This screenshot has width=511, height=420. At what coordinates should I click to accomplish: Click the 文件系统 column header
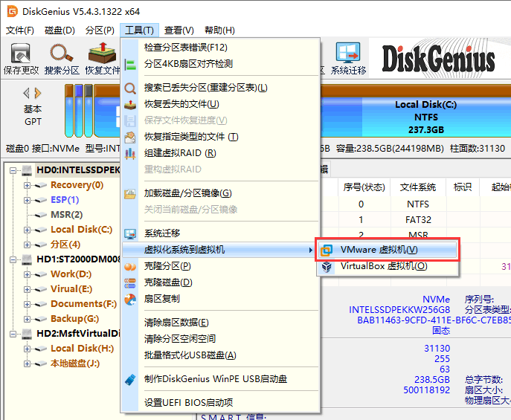[x=418, y=187]
